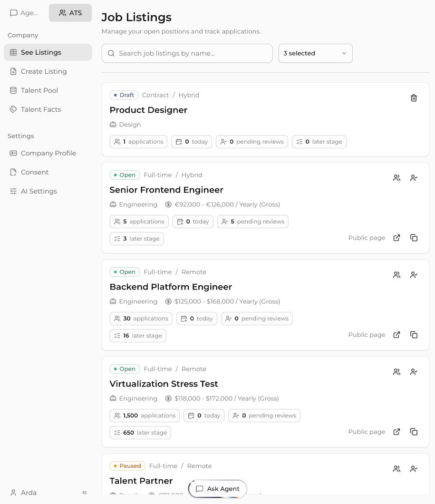Copy Backend Platform Engineer public page link

(x=414, y=335)
